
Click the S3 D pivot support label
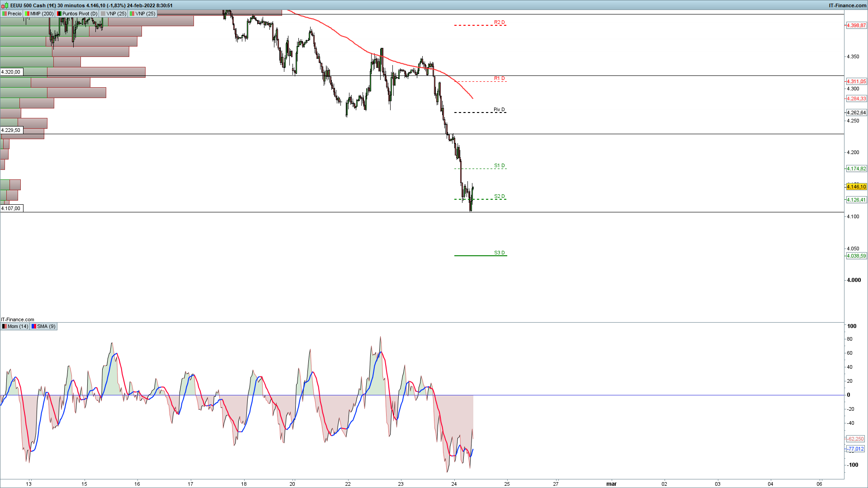tap(499, 253)
